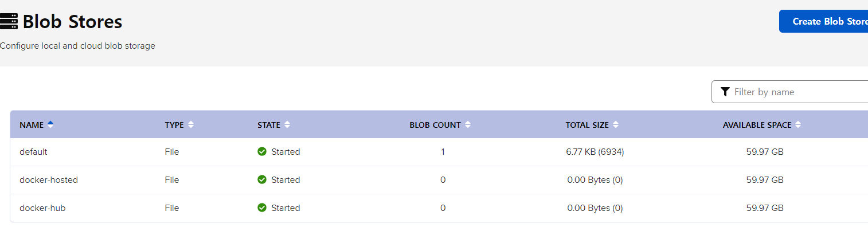
Task: Click the 6.77 KB total size cell
Action: (x=595, y=152)
